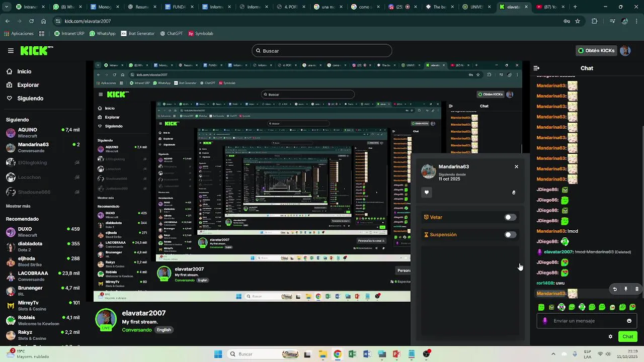Open chat settings gear
Viewport: 644px width, 362px height.
tap(610, 337)
